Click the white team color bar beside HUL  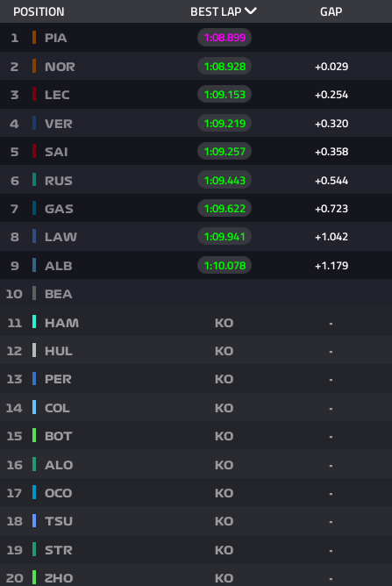click(x=34, y=351)
